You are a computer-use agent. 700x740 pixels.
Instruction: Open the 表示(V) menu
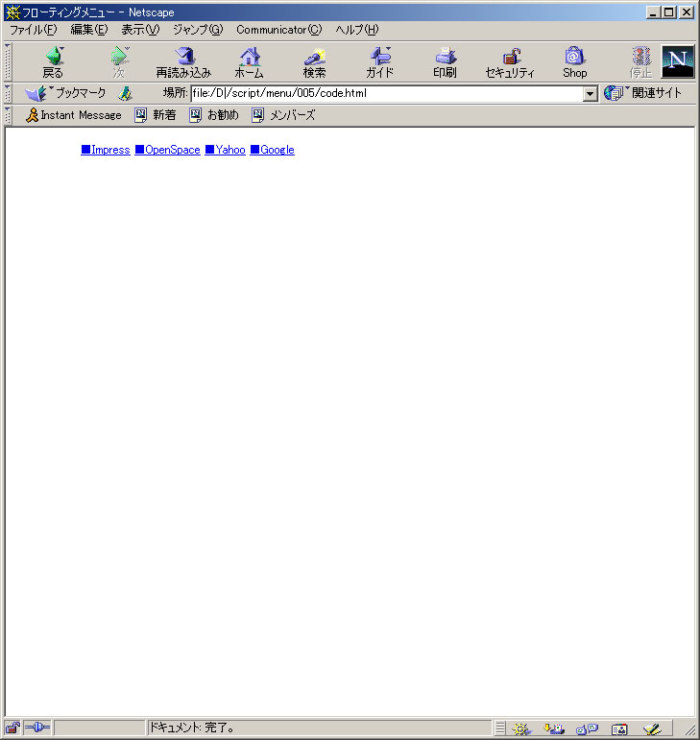[140, 30]
